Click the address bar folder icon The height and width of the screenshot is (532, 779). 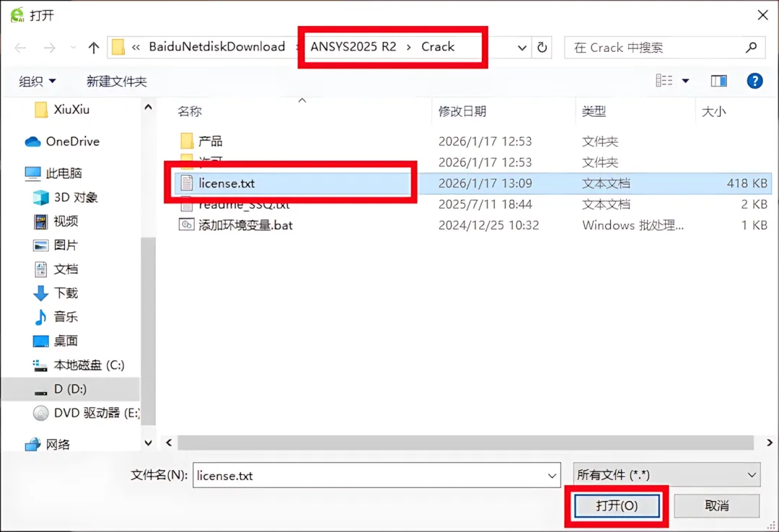118,47
